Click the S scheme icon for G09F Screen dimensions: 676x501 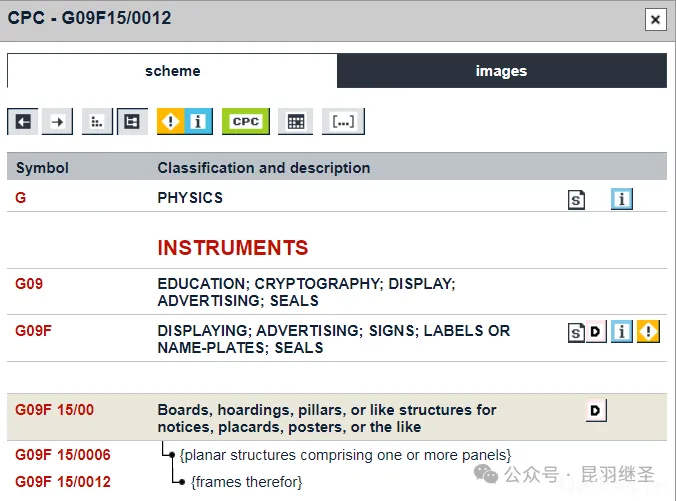click(x=576, y=332)
